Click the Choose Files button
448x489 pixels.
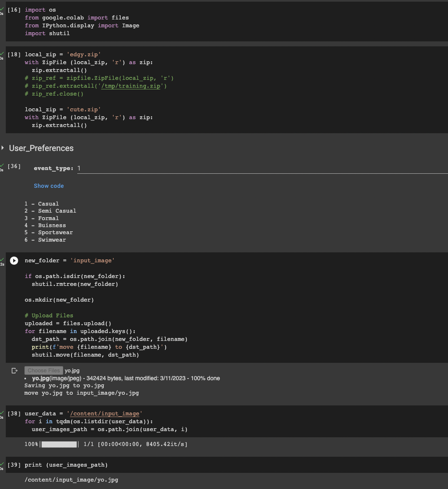click(x=44, y=371)
